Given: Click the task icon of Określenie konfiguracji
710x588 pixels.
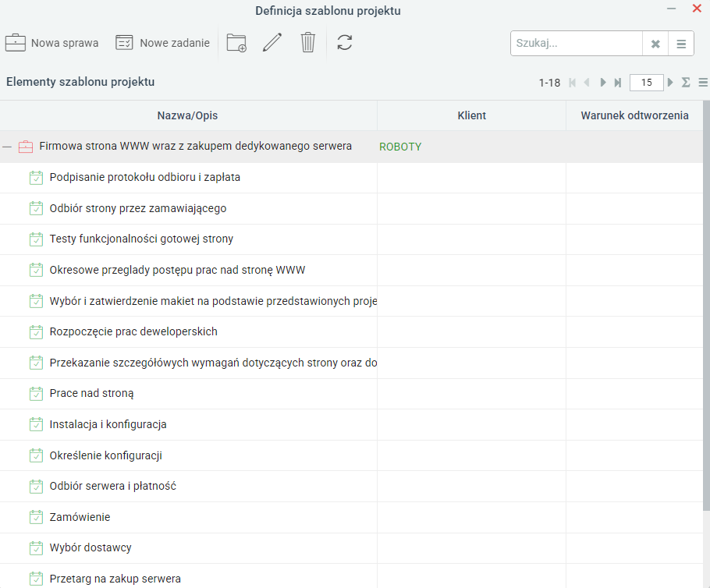Looking at the screenshot, I should click(x=36, y=456).
